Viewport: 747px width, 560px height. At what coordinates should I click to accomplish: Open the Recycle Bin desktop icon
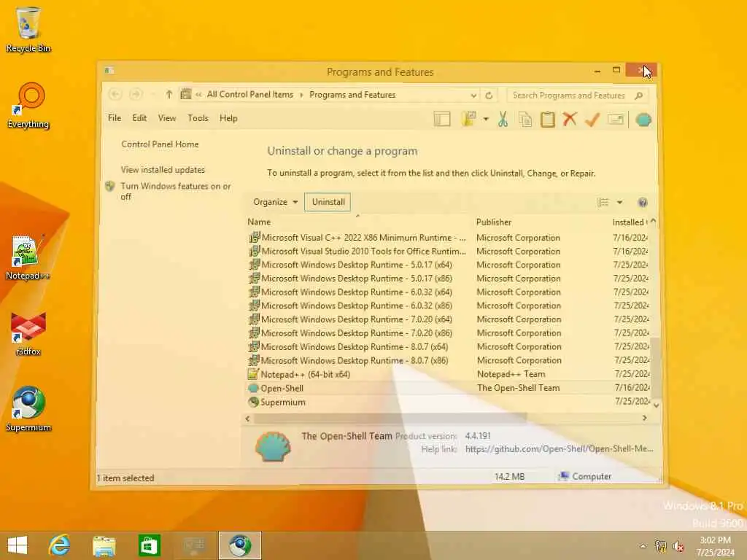click(x=28, y=29)
